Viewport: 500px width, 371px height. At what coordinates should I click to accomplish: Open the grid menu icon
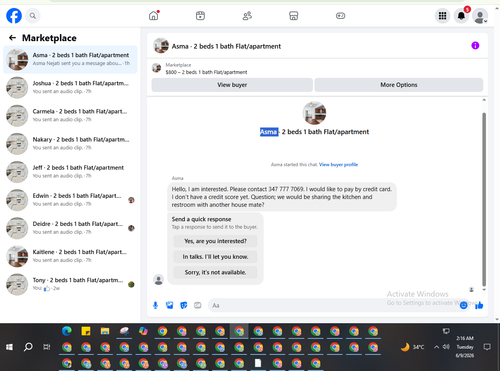pyautogui.click(x=442, y=16)
